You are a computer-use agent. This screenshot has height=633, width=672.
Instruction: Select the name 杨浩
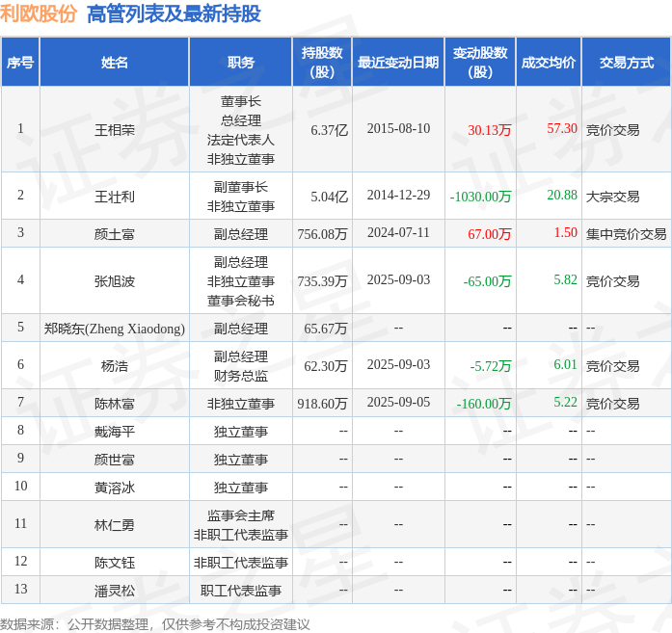(x=115, y=366)
